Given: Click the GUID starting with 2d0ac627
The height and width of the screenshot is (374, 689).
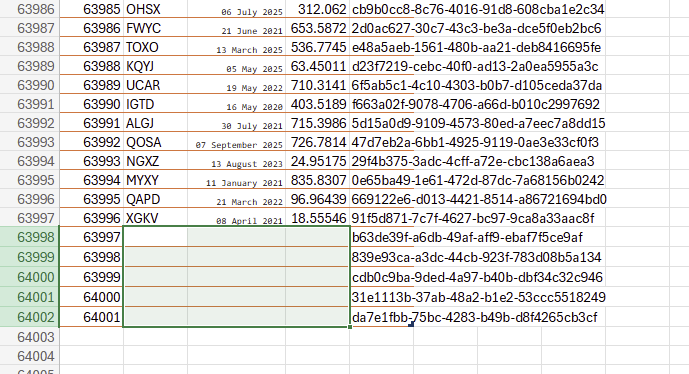Looking at the screenshot, I should click(476, 28).
